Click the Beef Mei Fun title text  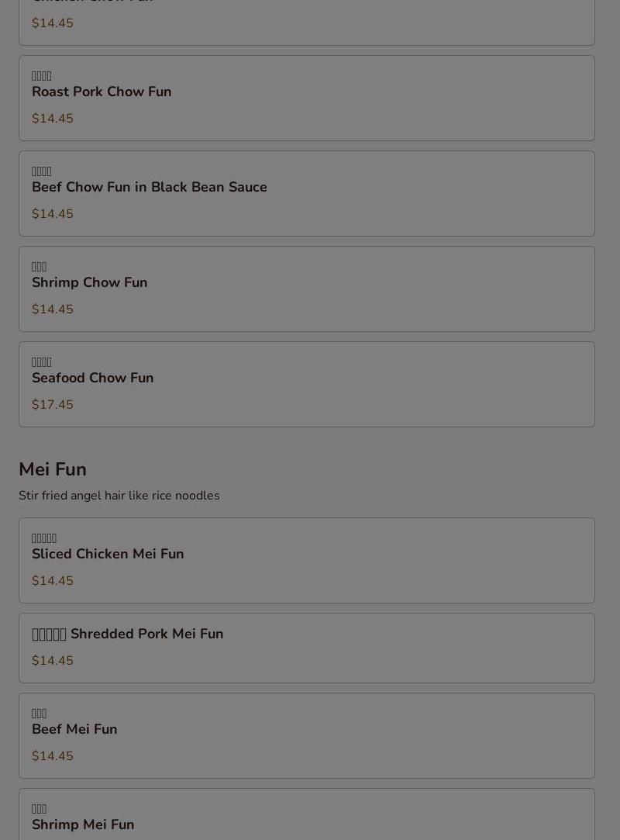[74, 729]
